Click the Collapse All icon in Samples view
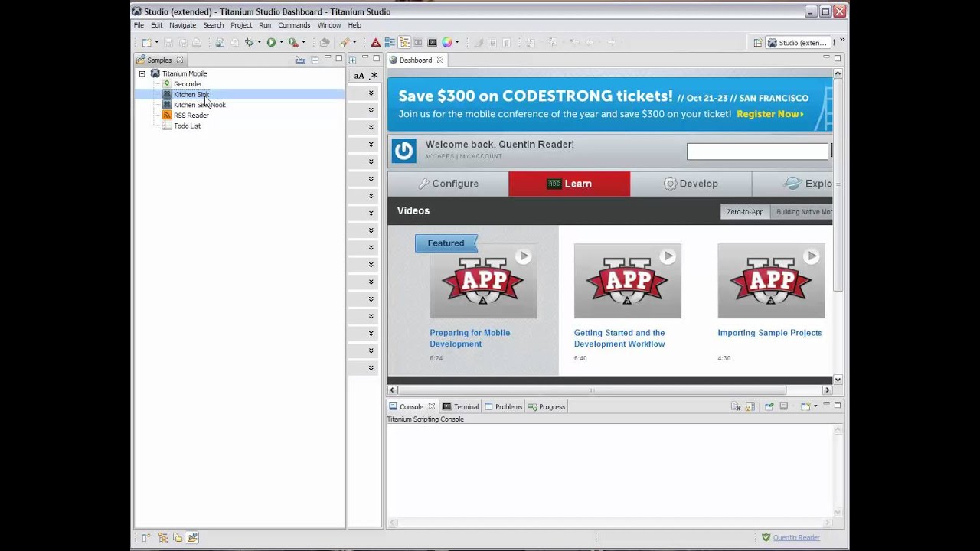 coord(315,60)
